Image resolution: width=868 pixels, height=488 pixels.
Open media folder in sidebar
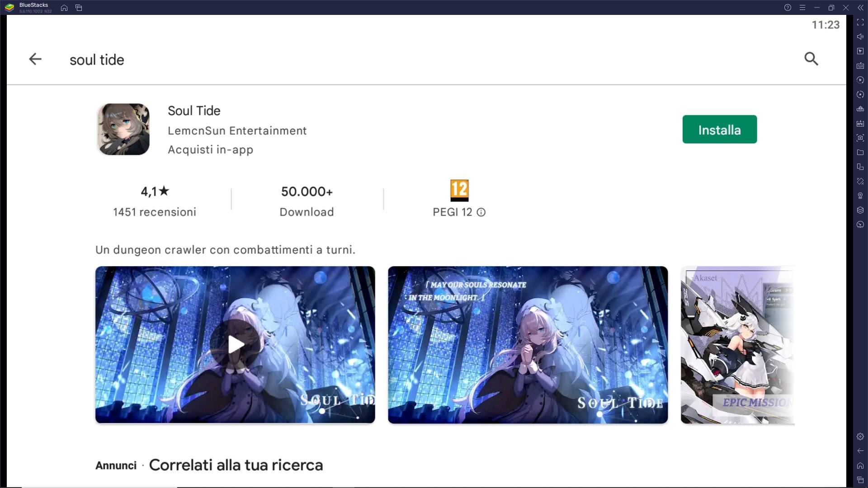pyautogui.click(x=860, y=152)
